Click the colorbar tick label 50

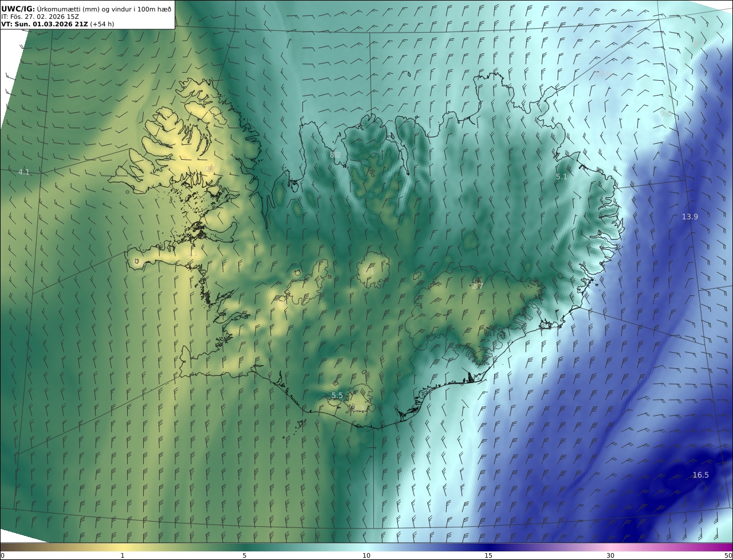728,555
